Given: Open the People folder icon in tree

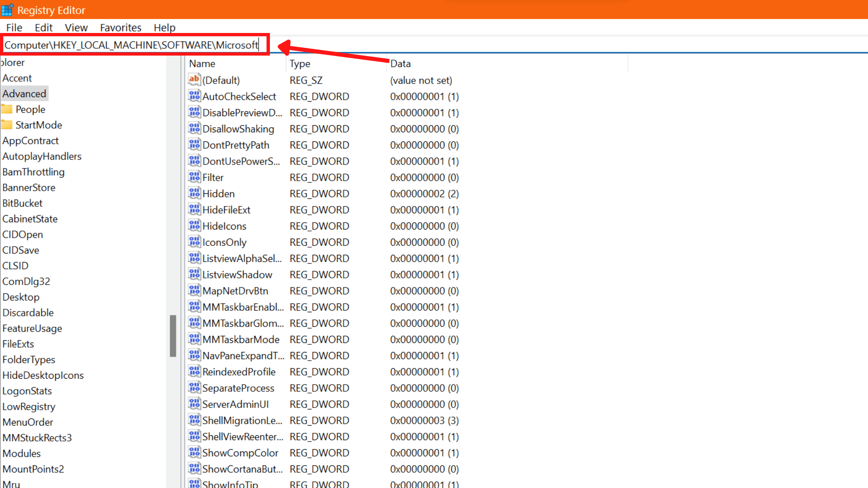Looking at the screenshot, I should (6, 109).
